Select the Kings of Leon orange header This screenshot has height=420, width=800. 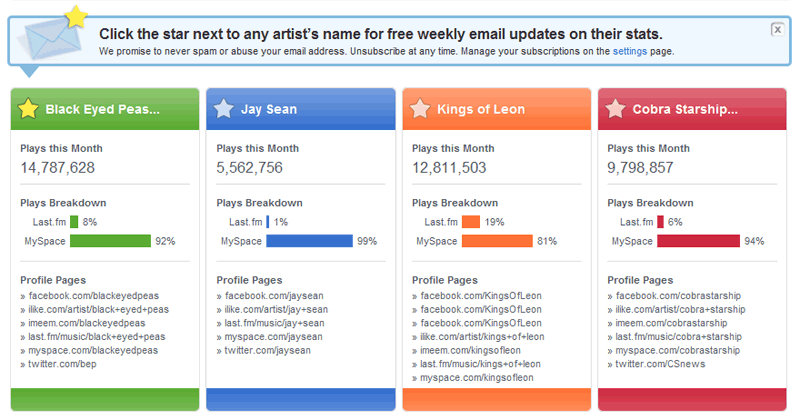[x=496, y=109]
